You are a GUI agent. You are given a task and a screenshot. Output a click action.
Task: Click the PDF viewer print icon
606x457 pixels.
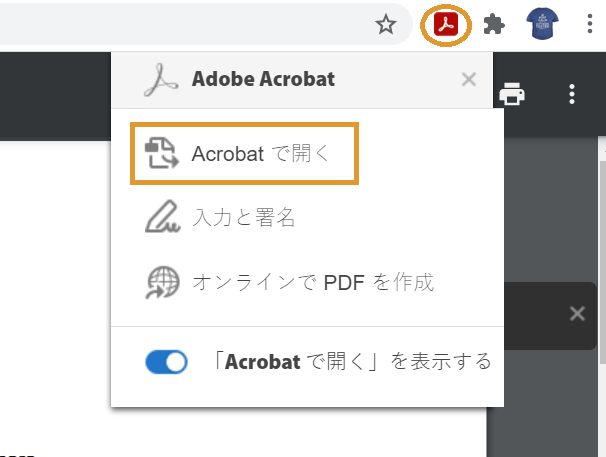(512, 94)
